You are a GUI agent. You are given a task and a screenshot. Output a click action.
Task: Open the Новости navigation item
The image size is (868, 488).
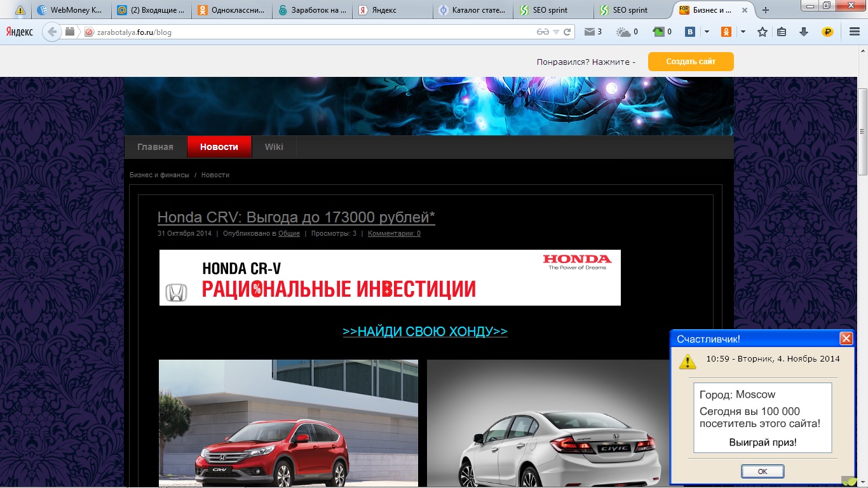pyautogui.click(x=219, y=147)
